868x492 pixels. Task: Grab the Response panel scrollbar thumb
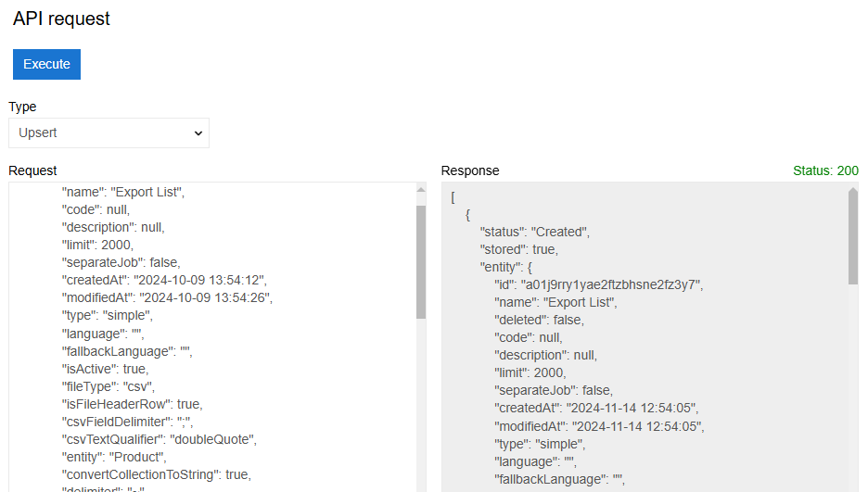coord(853,243)
